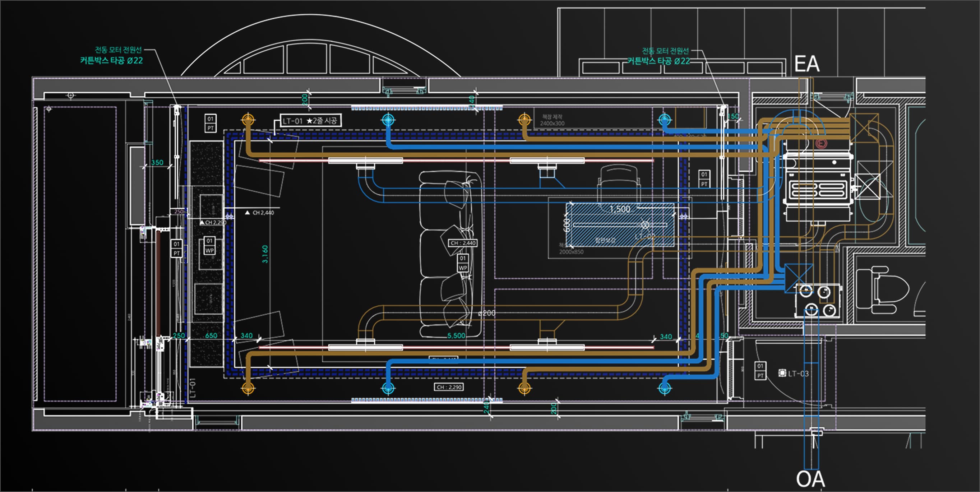This screenshot has height=492, width=980.
Task: Click the ø200 duct size label
Action: pyautogui.click(x=486, y=313)
